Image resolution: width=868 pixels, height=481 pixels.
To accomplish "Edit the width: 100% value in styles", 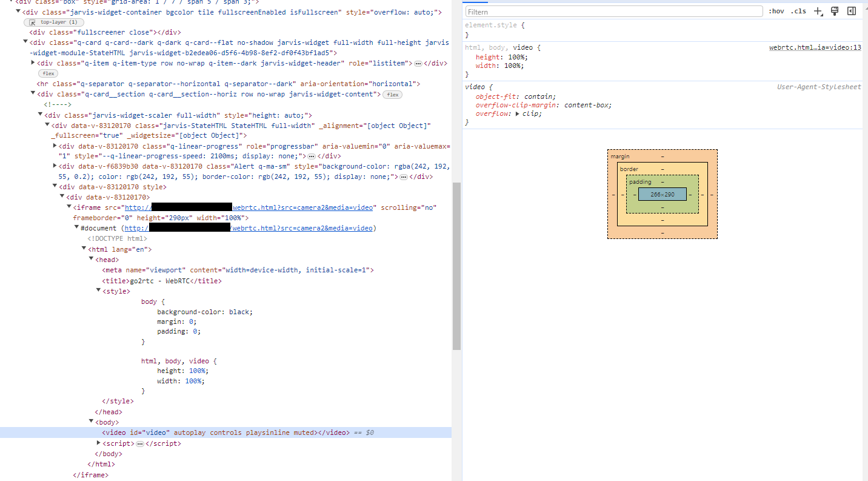I will (512, 66).
